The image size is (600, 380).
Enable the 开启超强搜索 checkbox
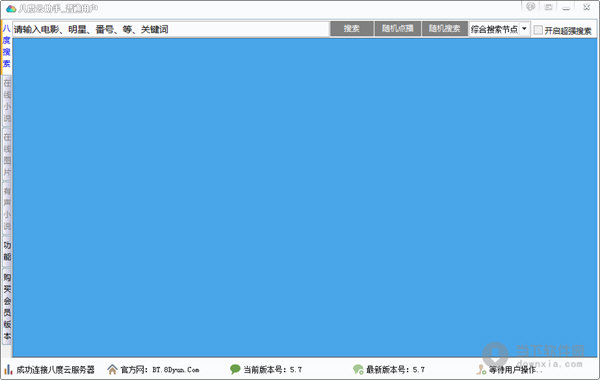click(x=538, y=30)
